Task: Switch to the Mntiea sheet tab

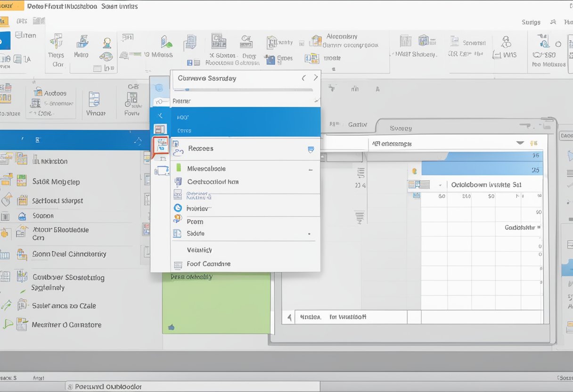Action: pyautogui.click(x=311, y=317)
